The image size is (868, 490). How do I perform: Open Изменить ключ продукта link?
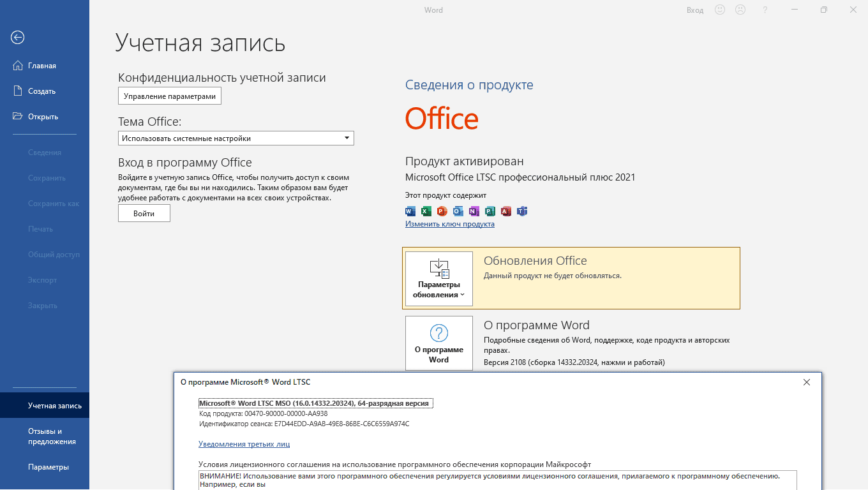click(450, 225)
